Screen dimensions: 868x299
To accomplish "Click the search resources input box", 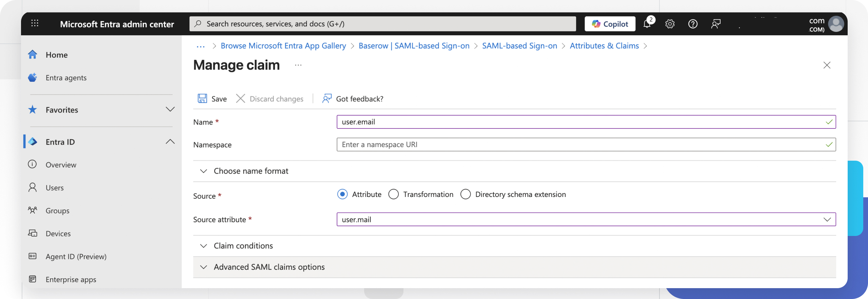I will coord(383,24).
